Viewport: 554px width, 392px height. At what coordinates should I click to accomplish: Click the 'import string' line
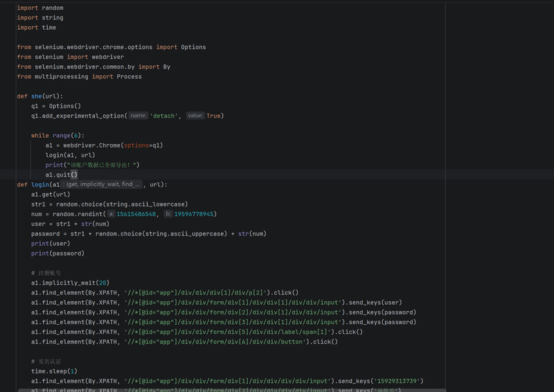[40, 18]
